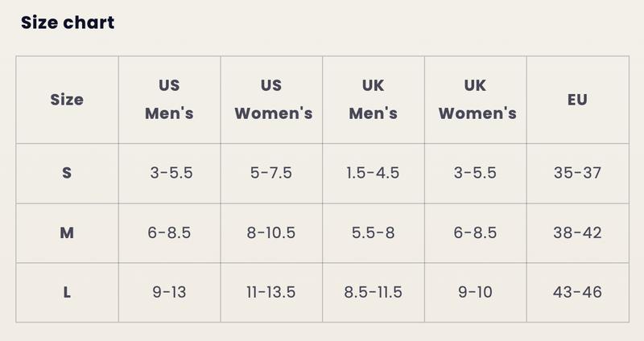Select the 35-37 EU cell
The width and height of the screenshot is (644, 341).
tap(577, 173)
